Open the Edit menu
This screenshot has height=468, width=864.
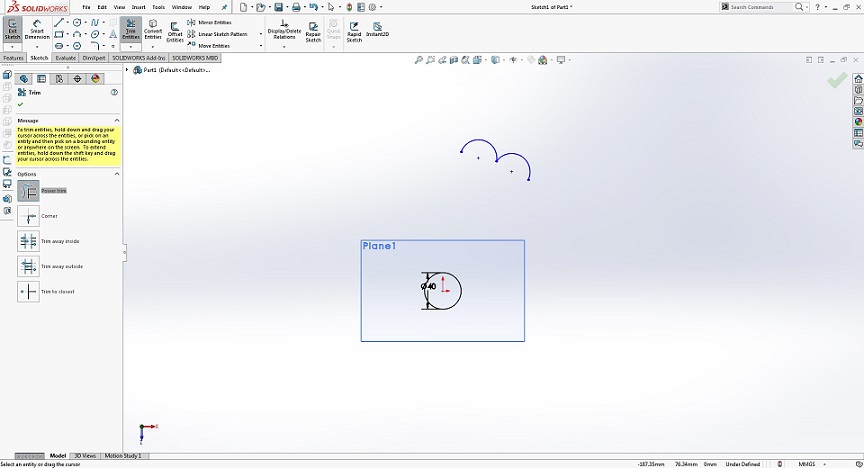point(102,7)
